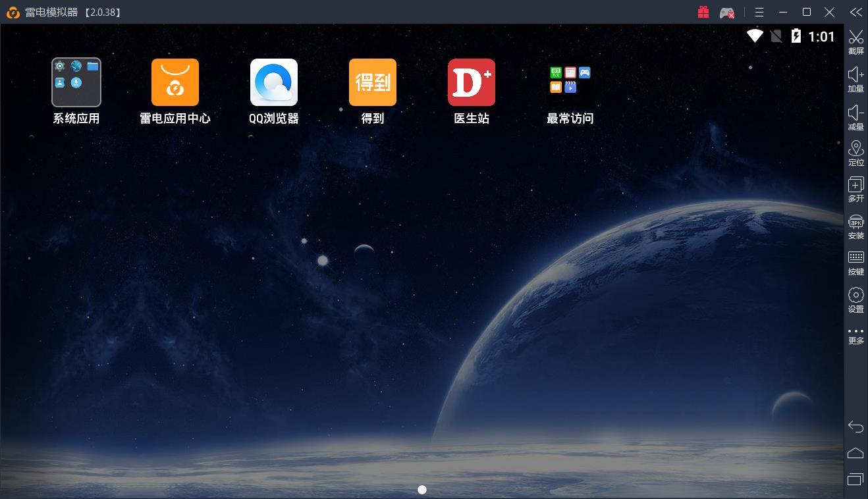The width and height of the screenshot is (868, 499).
Task: Click the battery charging icon
Action: (x=796, y=36)
